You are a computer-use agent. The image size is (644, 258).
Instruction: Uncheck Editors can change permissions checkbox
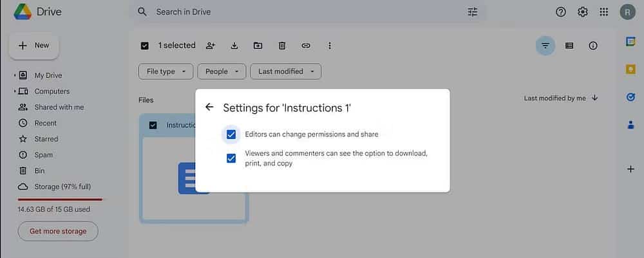tap(231, 134)
